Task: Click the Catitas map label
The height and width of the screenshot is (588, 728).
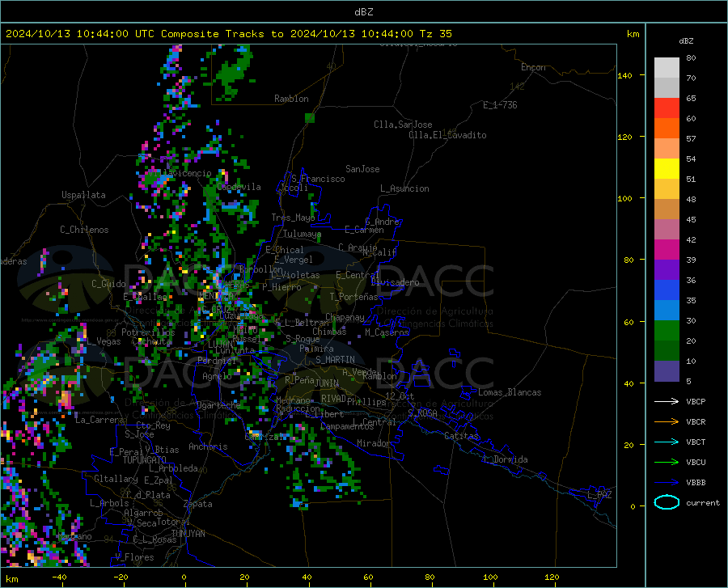Action: click(462, 436)
